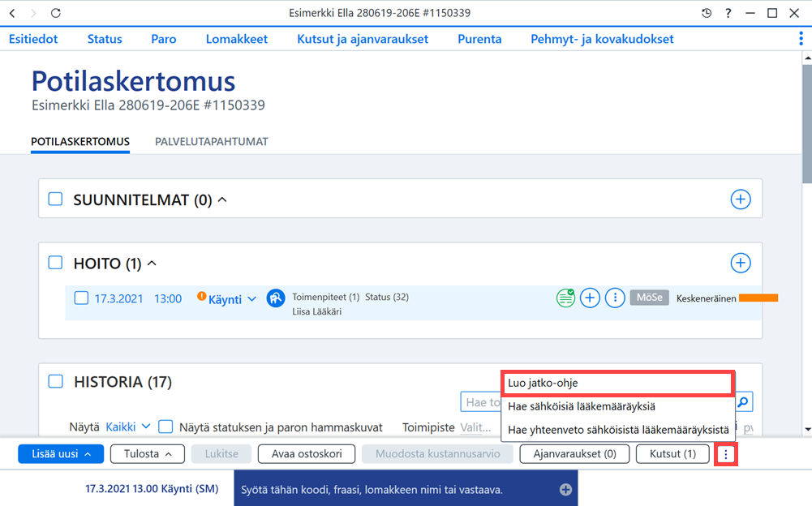The image size is (812, 506).
Task: Click the Ajanvaraukset (0) button
Action: pos(575,453)
